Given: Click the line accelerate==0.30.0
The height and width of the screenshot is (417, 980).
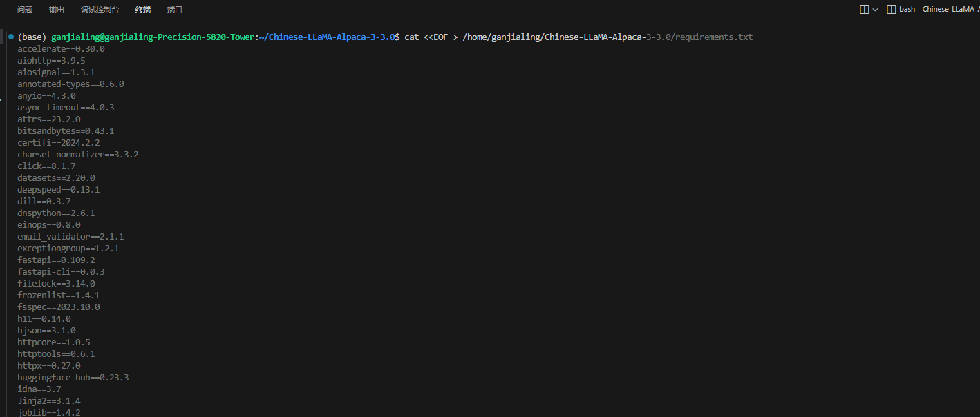Looking at the screenshot, I should (61, 49).
